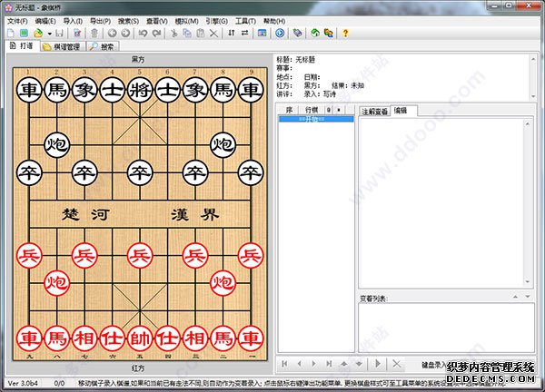Click the book library toolbar icon
The image size is (545, 392).
(297, 33)
